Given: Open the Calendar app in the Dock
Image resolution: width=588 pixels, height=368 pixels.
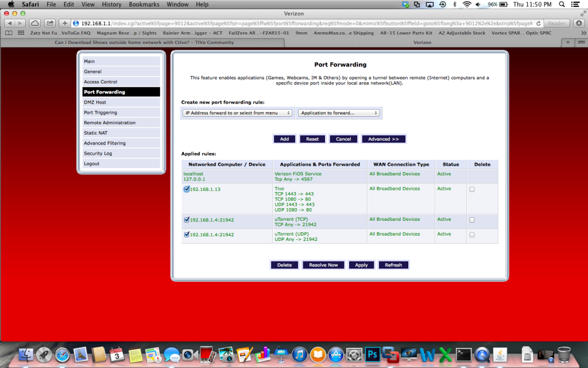Looking at the screenshot, I should [x=117, y=354].
